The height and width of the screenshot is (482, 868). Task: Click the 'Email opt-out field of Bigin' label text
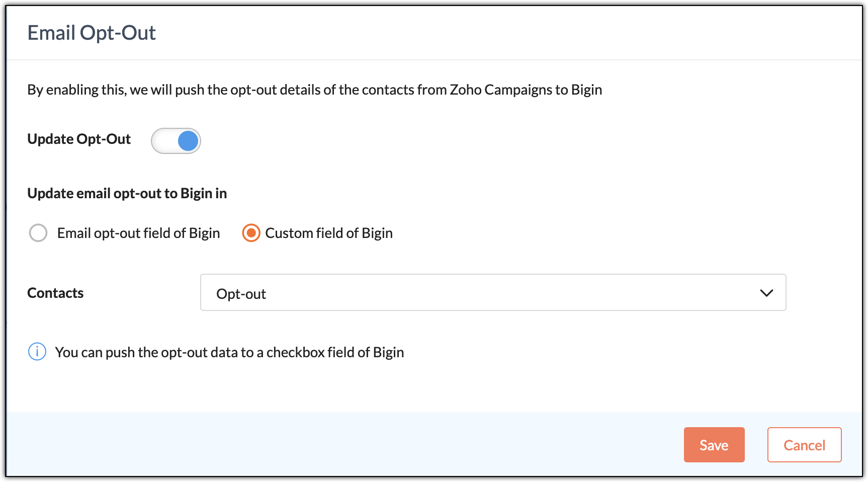pyautogui.click(x=138, y=233)
